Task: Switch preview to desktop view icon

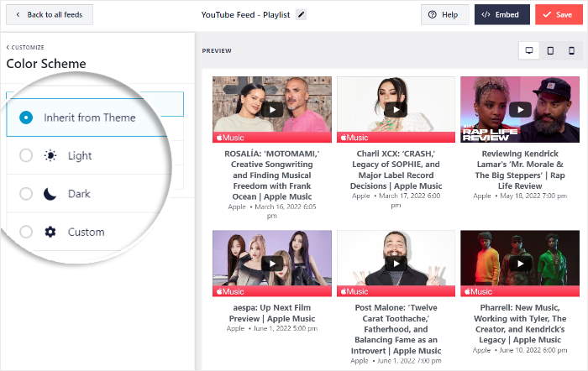Action: (529, 50)
